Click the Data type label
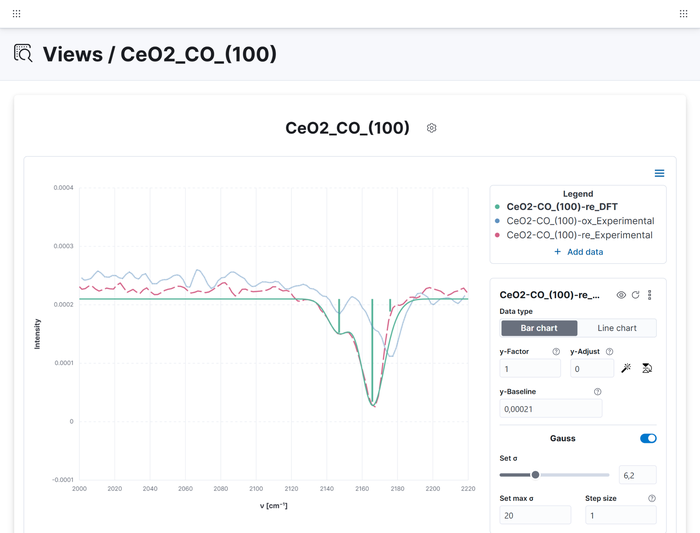This screenshot has width=700, height=533. click(516, 312)
